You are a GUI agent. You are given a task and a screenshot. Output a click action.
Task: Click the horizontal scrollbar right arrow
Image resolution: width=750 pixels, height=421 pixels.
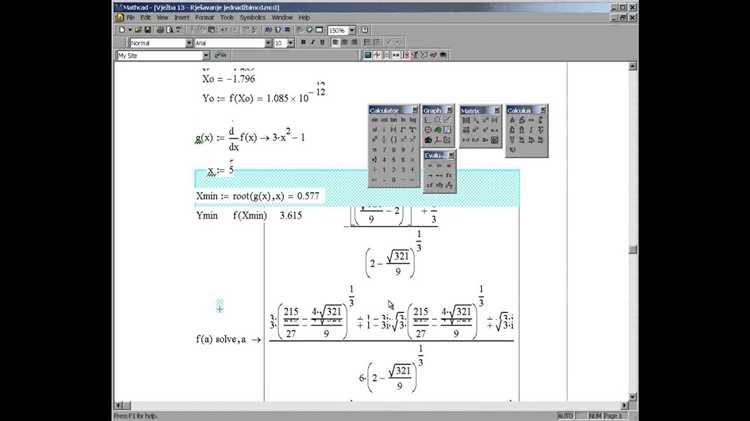[x=625, y=405]
